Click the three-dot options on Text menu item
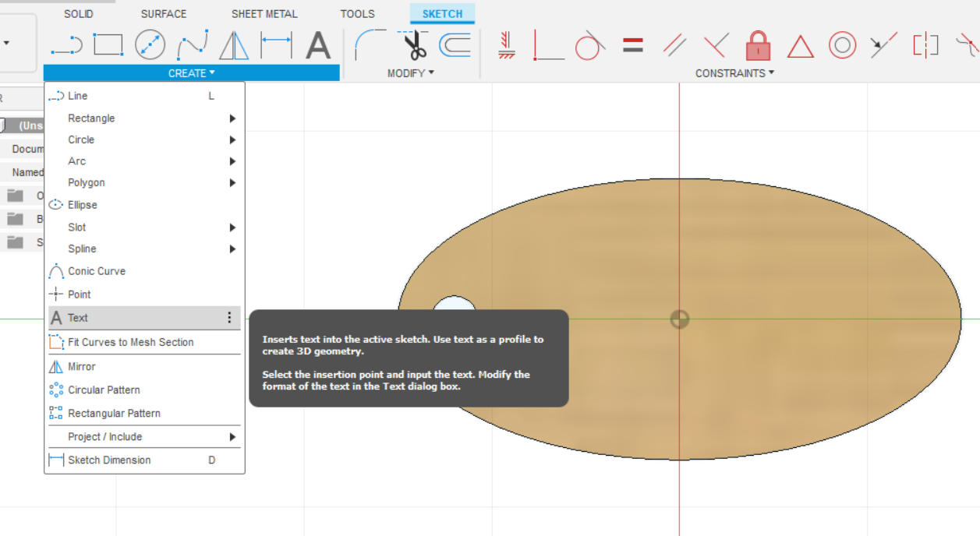The width and height of the screenshot is (980, 536). pos(229,318)
